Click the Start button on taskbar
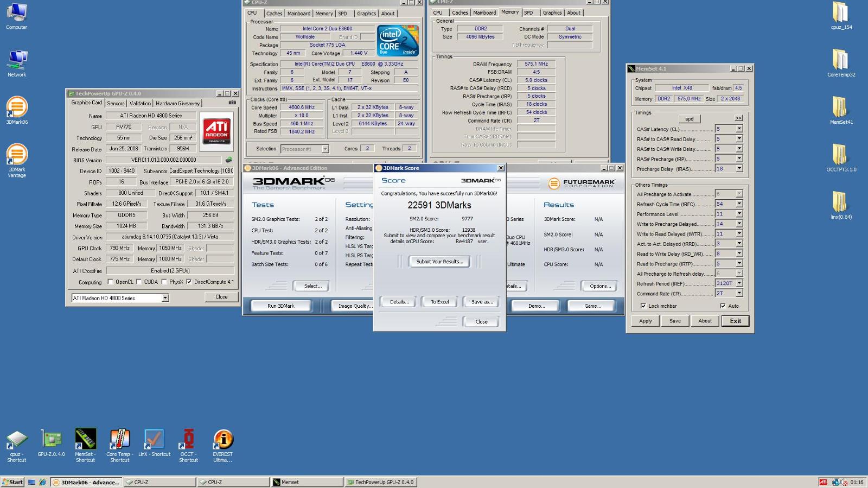Viewport: 868px width, 488px height. click(12, 482)
